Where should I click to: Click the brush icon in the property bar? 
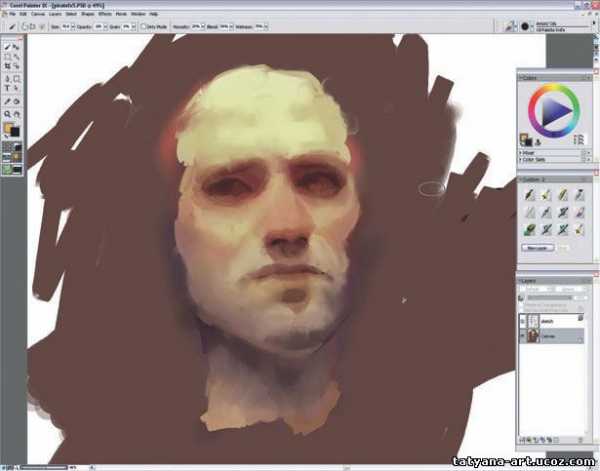(12, 27)
